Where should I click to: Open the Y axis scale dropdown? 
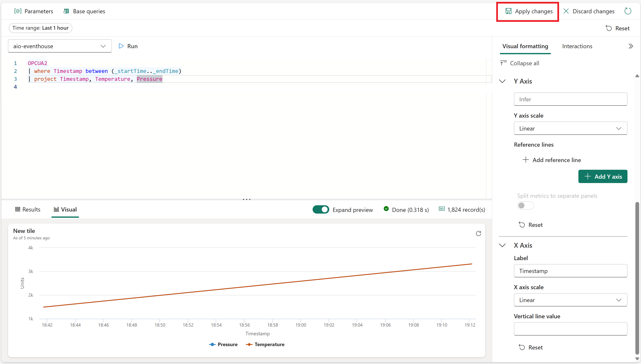coord(570,128)
